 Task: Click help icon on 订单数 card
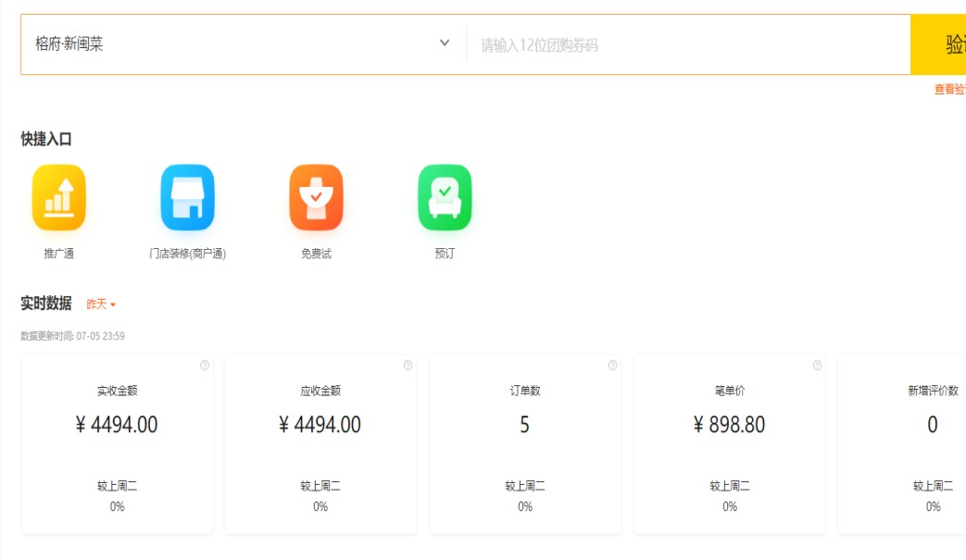point(612,366)
